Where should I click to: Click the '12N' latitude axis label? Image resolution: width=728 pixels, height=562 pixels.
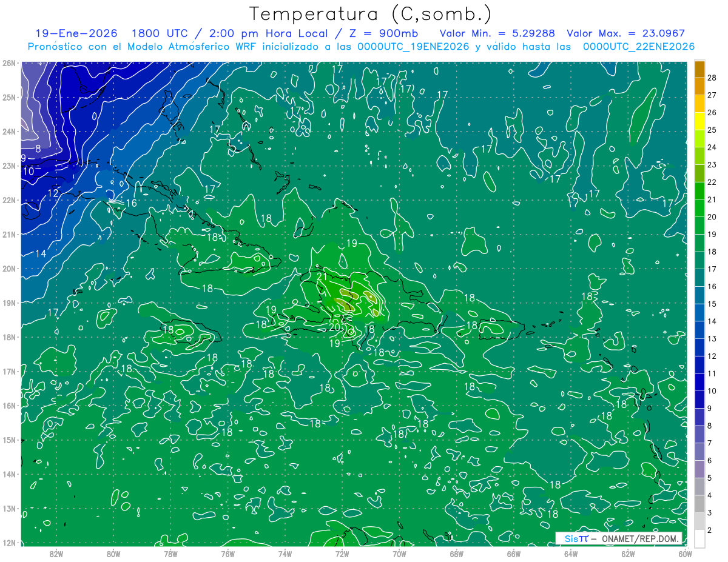(x=9, y=543)
